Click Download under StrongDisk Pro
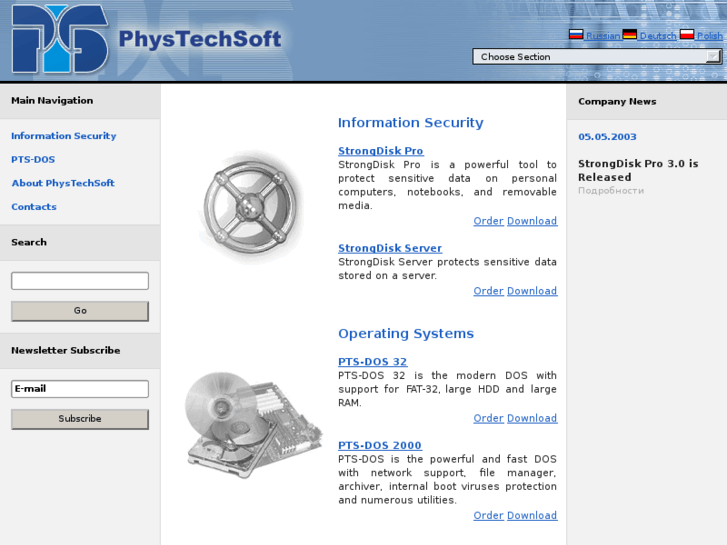 point(532,221)
